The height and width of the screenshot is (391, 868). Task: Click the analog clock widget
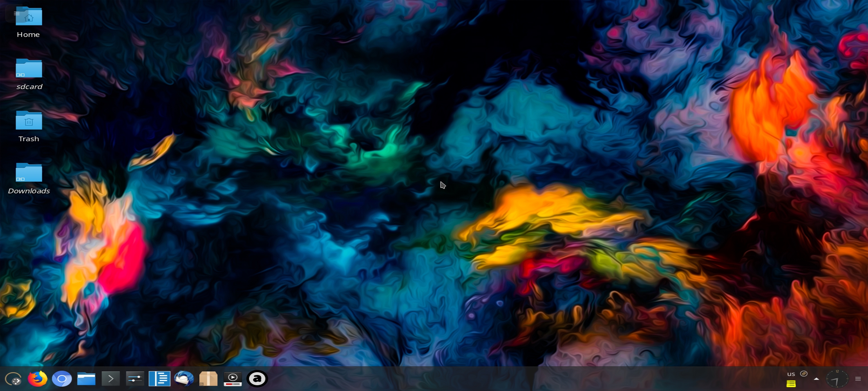(x=837, y=379)
